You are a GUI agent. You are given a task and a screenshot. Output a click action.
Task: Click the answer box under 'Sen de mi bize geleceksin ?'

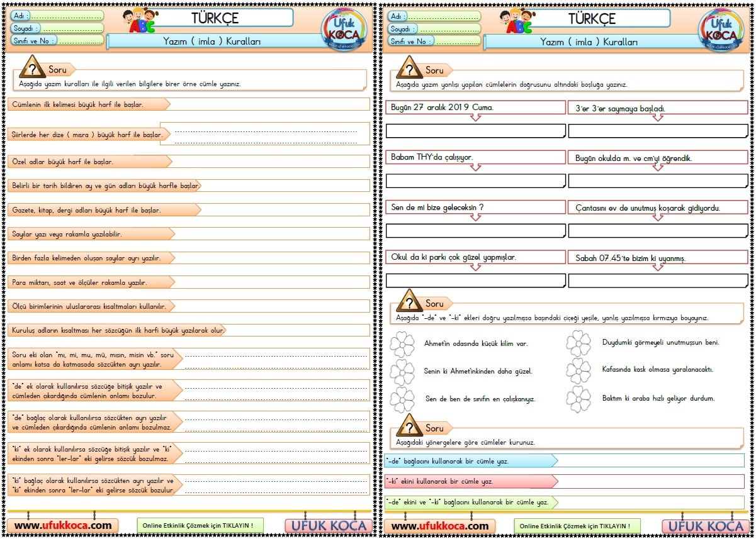pos(476,231)
